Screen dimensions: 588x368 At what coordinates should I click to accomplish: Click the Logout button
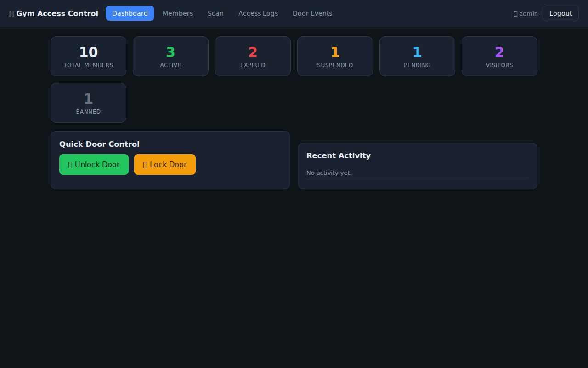pyautogui.click(x=560, y=13)
